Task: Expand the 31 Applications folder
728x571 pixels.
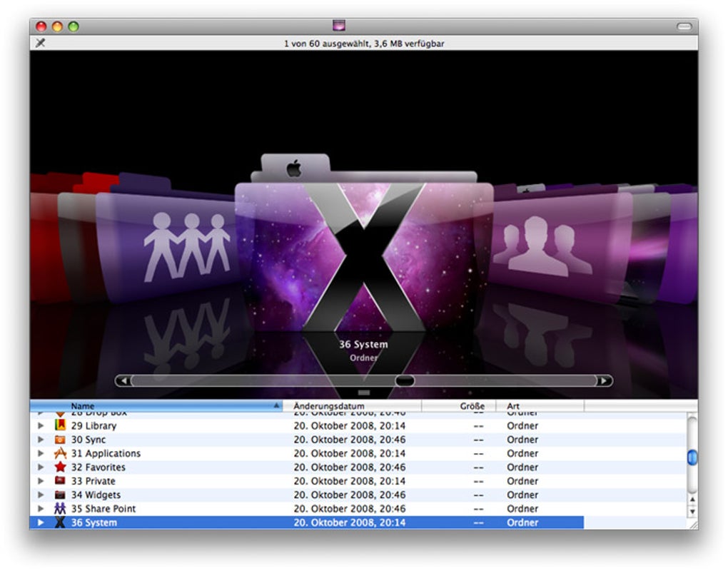Action: coord(41,453)
